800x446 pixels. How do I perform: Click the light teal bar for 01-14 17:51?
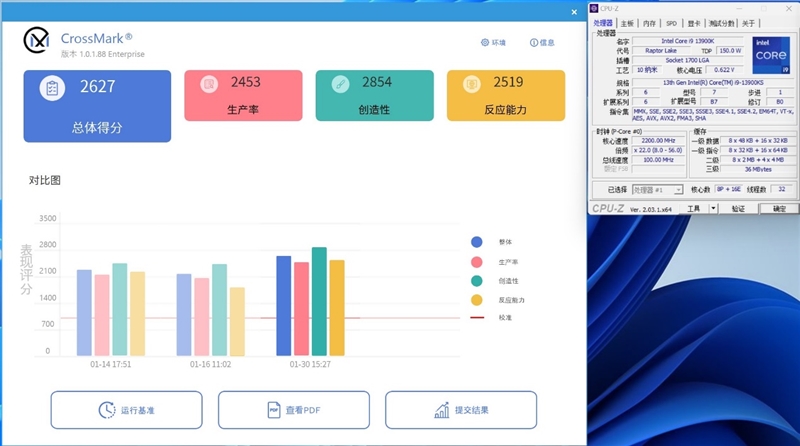click(x=120, y=309)
